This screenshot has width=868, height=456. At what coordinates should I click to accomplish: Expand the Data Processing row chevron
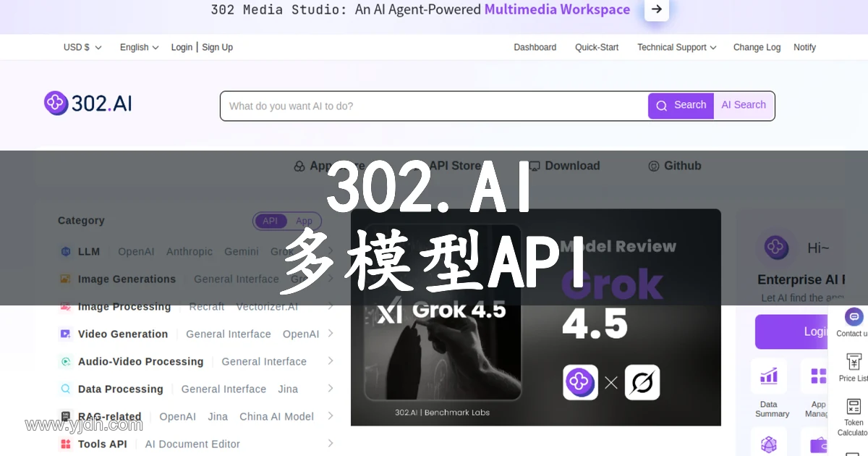click(x=330, y=389)
